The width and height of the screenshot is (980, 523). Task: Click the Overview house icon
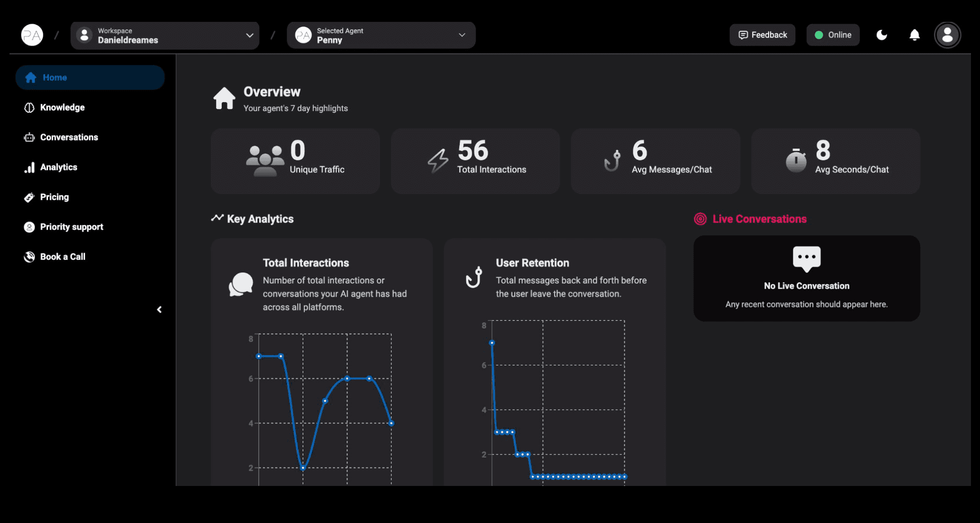click(x=224, y=98)
